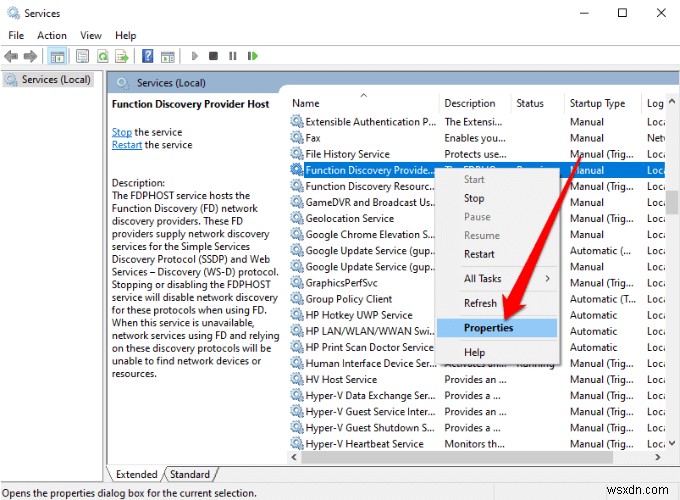Select Hyper-V Guest Service Inter... row
The image size is (680, 500).
tap(477, 412)
